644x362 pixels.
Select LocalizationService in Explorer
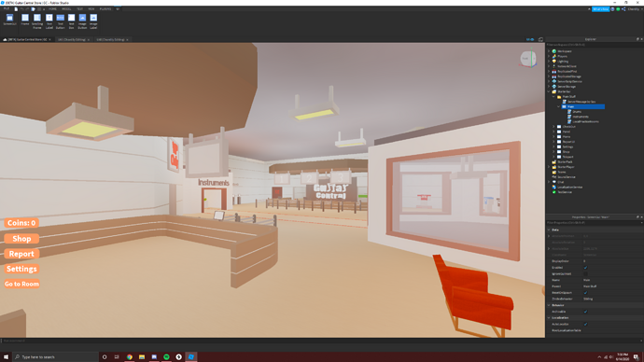click(569, 188)
